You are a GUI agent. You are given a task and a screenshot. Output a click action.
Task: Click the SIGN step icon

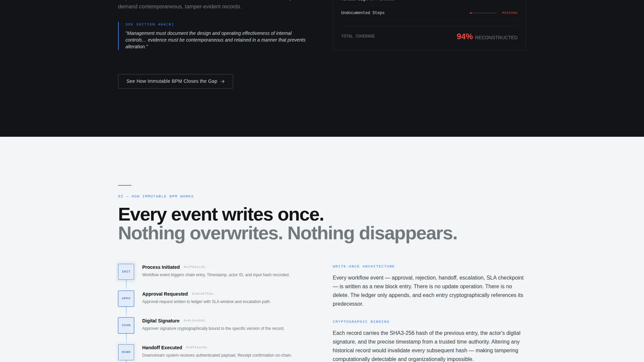(x=126, y=325)
